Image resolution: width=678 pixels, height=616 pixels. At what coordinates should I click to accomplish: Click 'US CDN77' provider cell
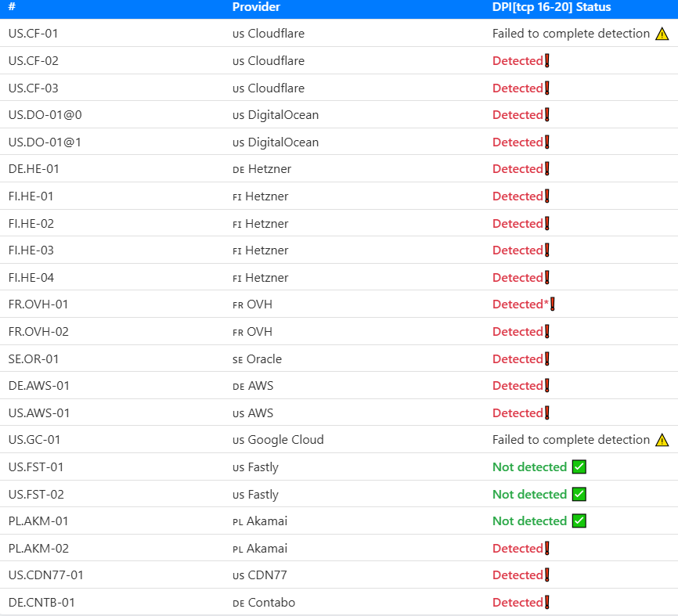tap(259, 575)
